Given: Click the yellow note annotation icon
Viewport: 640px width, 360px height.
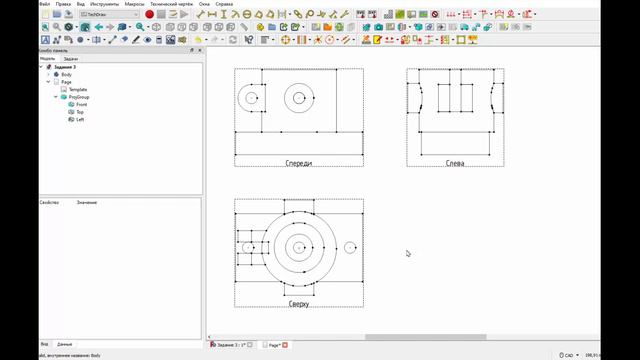Looking at the screenshot, I should tap(378, 40).
